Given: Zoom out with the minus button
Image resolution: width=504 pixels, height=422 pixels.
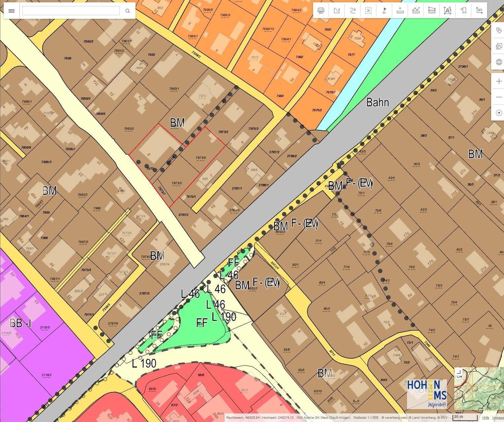Looking at the screenshot, I should tap(498, 97).
